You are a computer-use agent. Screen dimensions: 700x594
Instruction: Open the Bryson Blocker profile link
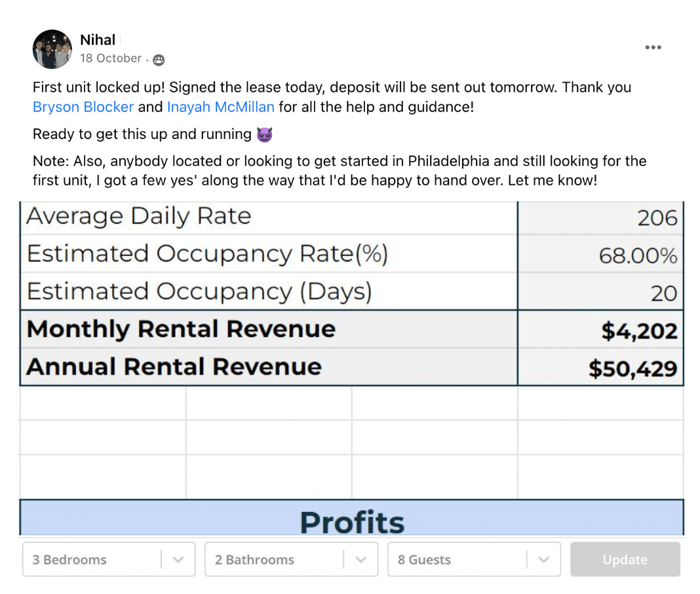coord(83,107)
